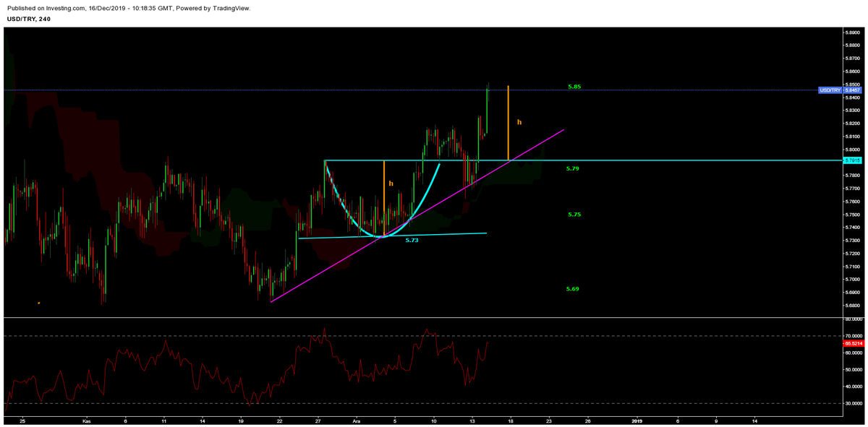Click '70.0000' on the RSI axis
868x427 pixels.
click(x=854, y=337)
